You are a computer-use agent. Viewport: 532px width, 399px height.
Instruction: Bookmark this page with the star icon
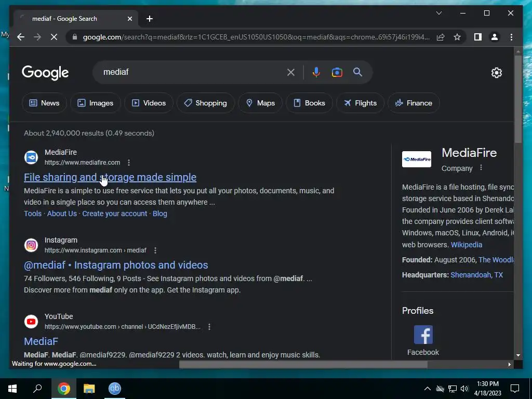pyautogui.click(x=457, y=37)
